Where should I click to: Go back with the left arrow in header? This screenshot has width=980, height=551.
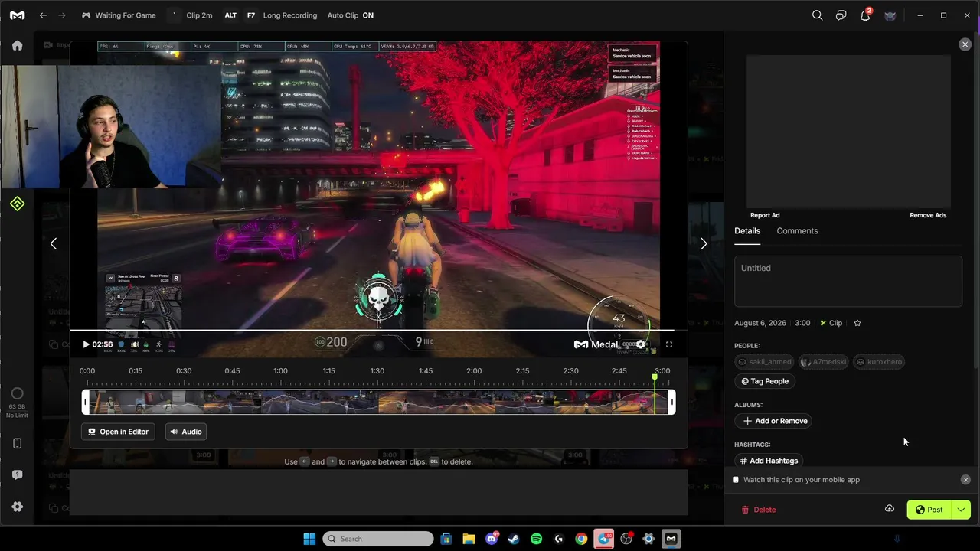[x=43, y=15]
